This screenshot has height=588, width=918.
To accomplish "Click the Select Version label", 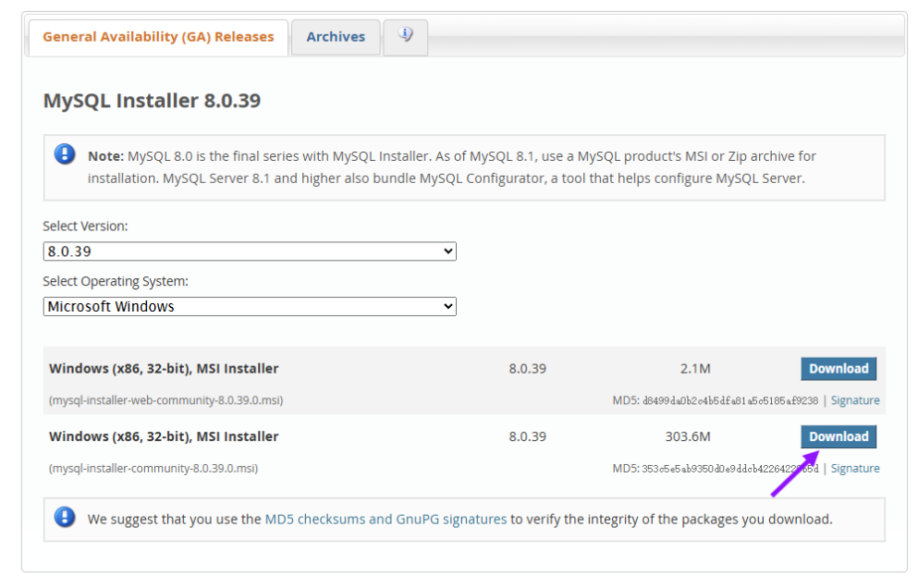I will 85,226.
